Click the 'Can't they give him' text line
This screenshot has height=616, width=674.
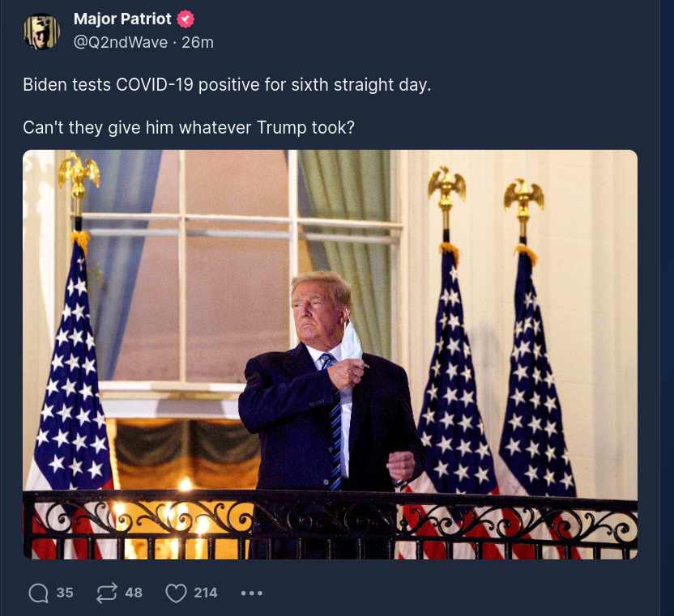[x=188, y=128]
